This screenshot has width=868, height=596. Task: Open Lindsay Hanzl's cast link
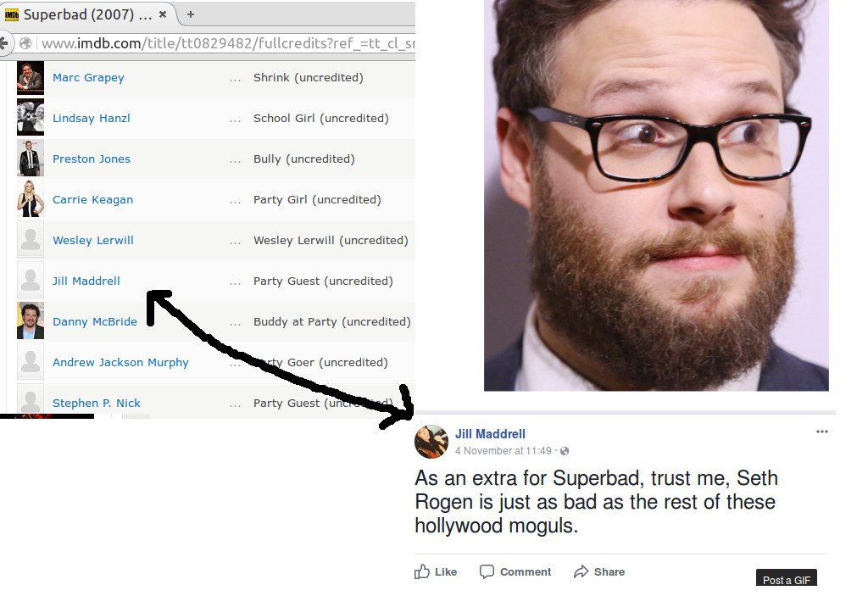92,118
